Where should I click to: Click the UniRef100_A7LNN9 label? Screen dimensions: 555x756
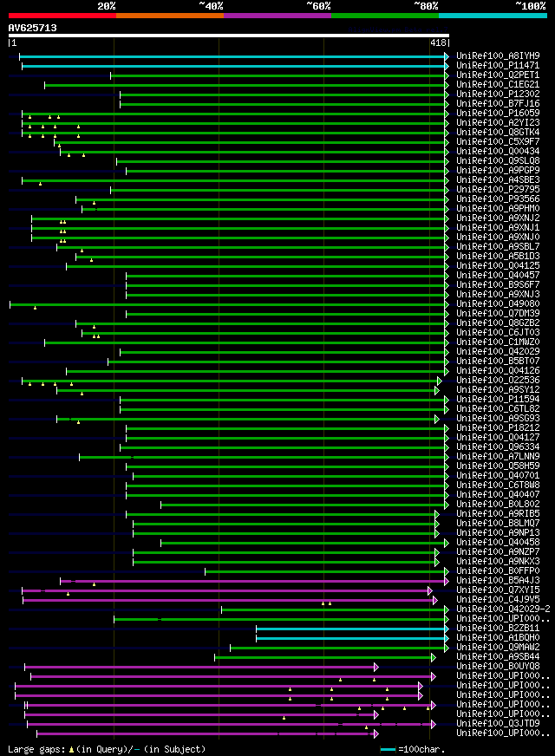498,457
